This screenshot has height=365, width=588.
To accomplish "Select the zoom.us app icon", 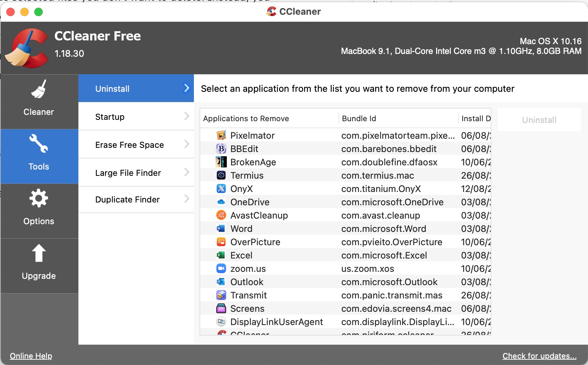I will (221, 268).
